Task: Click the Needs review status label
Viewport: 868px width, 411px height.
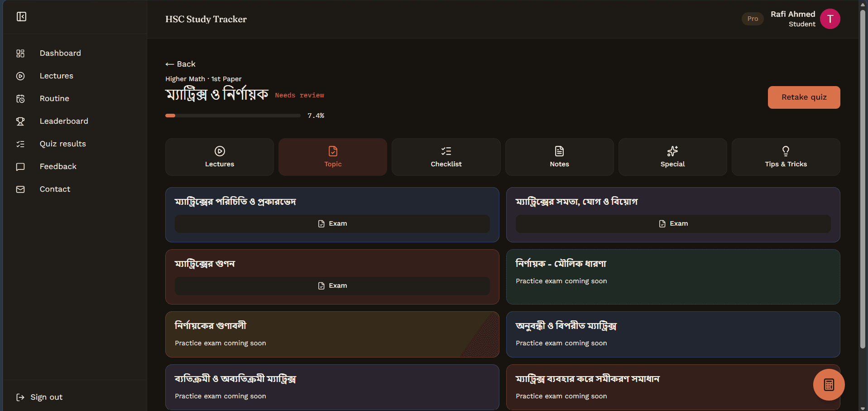Action: coord(299,96)
